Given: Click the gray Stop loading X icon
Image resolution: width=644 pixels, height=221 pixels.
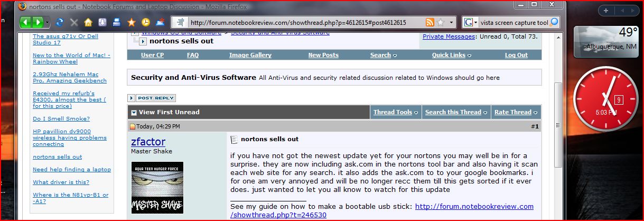Looking at the screenshot, I should tap(74, 23).
